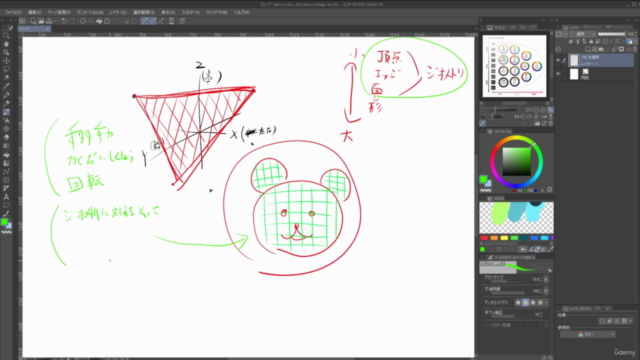Screen dimensions: 640x360
Task: Select the Eraser tool
Action: pos(6,138)
